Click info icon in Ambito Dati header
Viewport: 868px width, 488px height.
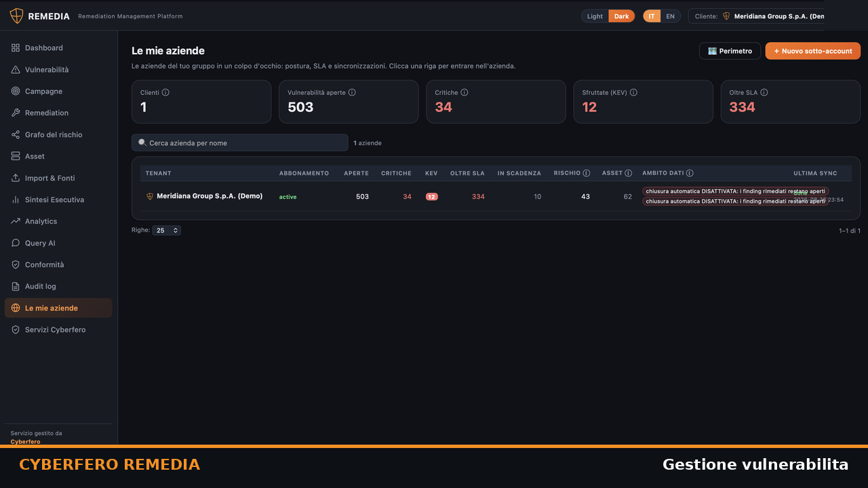[690, 174]
